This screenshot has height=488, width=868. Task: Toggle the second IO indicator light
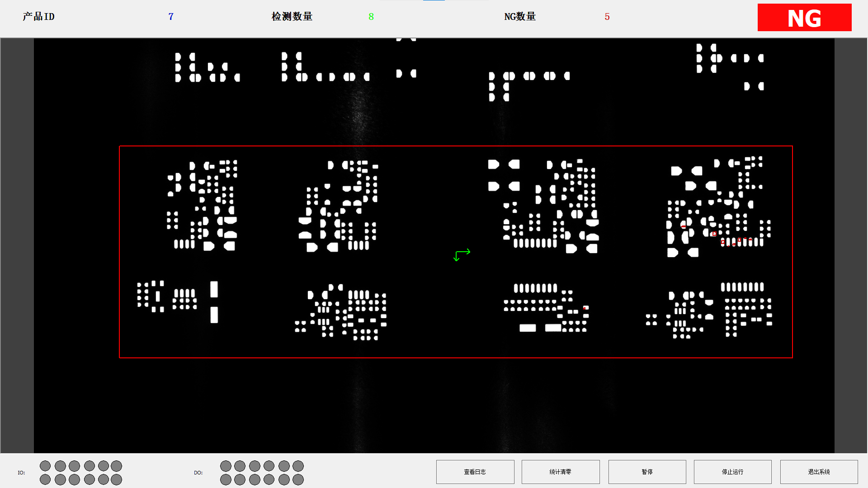pos(59,465)
